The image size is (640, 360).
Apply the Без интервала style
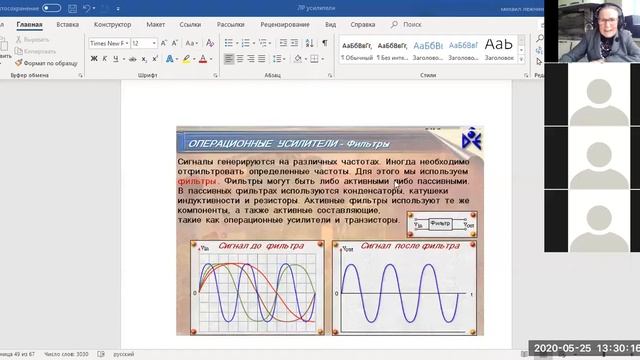pos(392,50)
